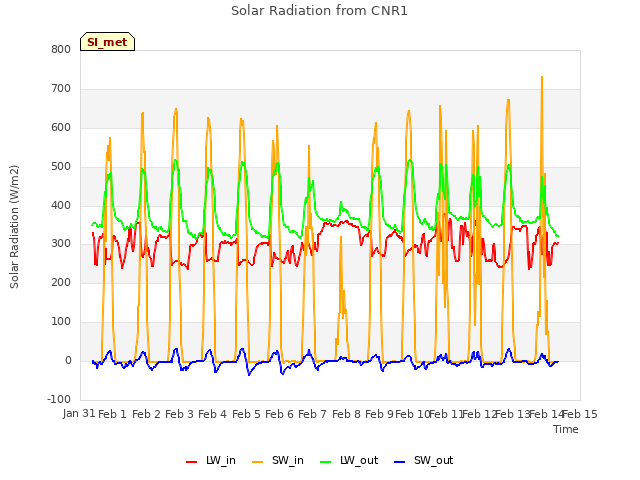Click the Feb 3 x-axis label
The width and height of the screenshot is (640, 480).
pos(179,414)
